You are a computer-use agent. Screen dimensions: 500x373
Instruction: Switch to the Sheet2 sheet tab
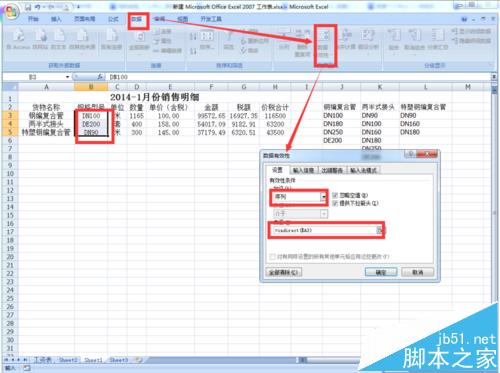click(68, 360)
